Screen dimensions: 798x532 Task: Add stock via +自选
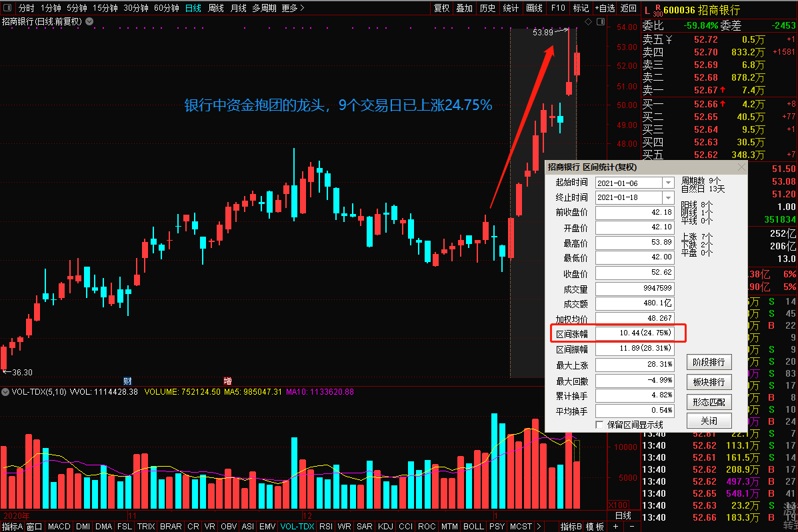coord(605,7)
